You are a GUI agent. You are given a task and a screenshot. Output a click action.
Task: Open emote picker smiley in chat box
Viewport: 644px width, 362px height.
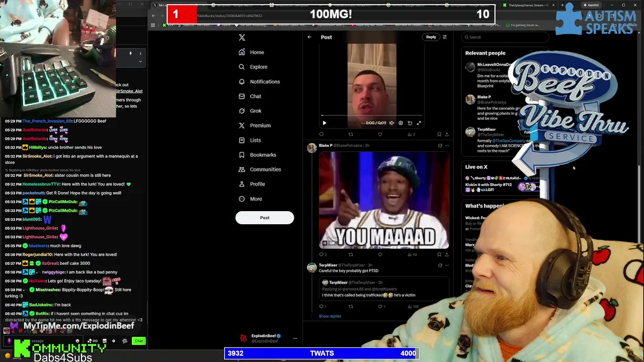click(x=77, y=341)
